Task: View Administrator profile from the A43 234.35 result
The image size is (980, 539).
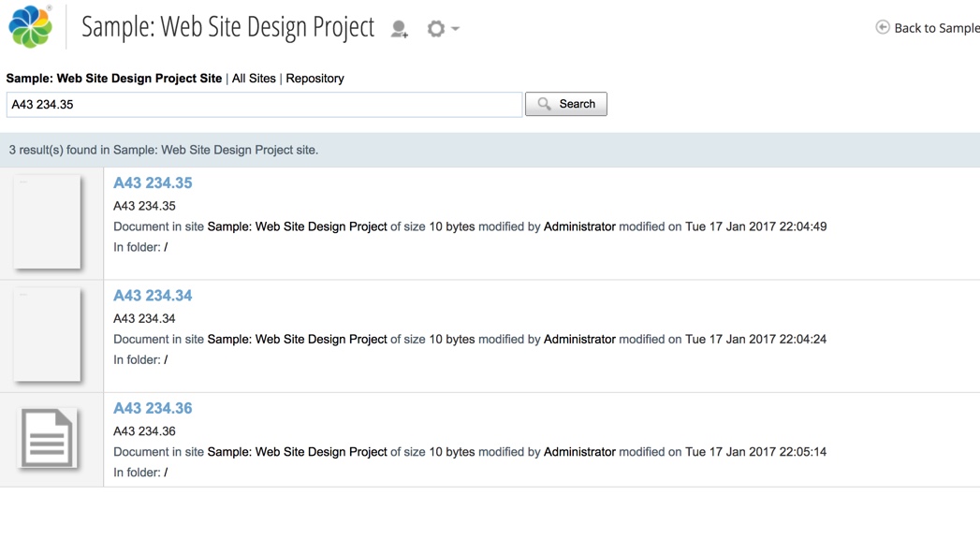Action: coord(579,226)
